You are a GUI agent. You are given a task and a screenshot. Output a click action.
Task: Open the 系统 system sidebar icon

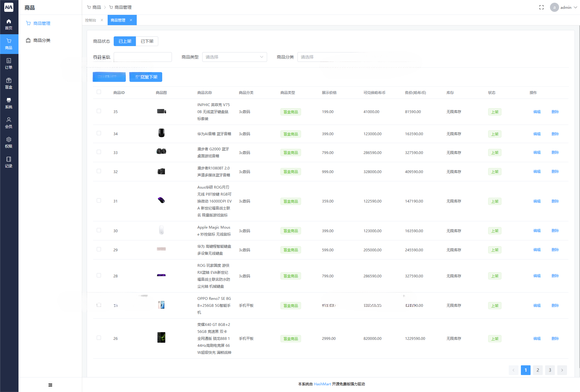click(x=9, y=103)
